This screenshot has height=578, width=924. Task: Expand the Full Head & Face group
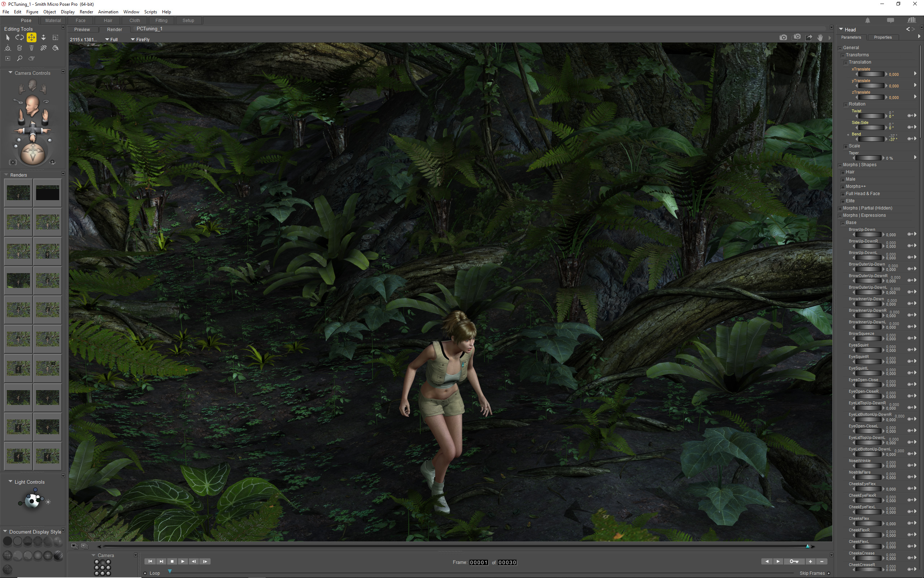point(843,194)
